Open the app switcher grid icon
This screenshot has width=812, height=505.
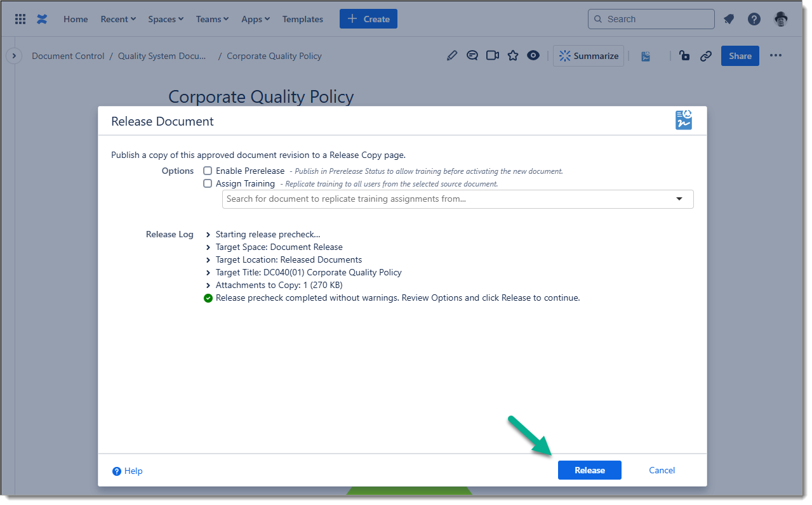pyautogui.click(x=20, y=19)
